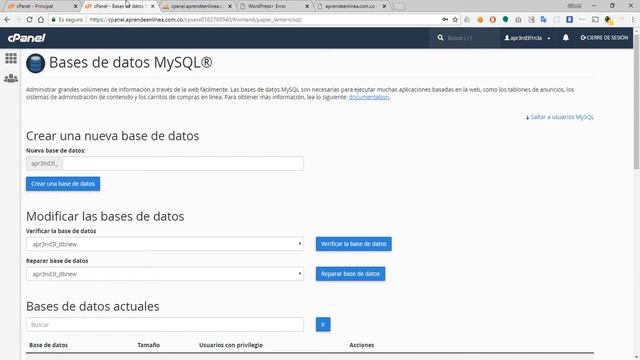Image resolution: width=640 pixels, height=360 pixels.
Task: Close the cPanel - Principal tab
Action: point(75,6)
